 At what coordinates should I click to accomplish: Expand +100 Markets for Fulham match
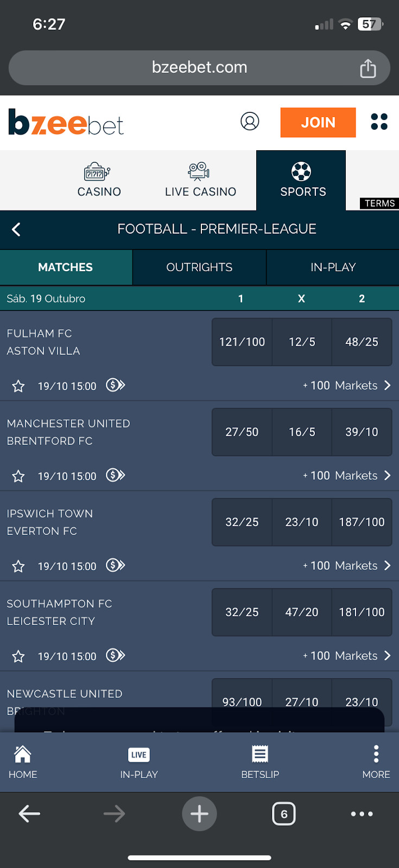[x=346, y=385]
